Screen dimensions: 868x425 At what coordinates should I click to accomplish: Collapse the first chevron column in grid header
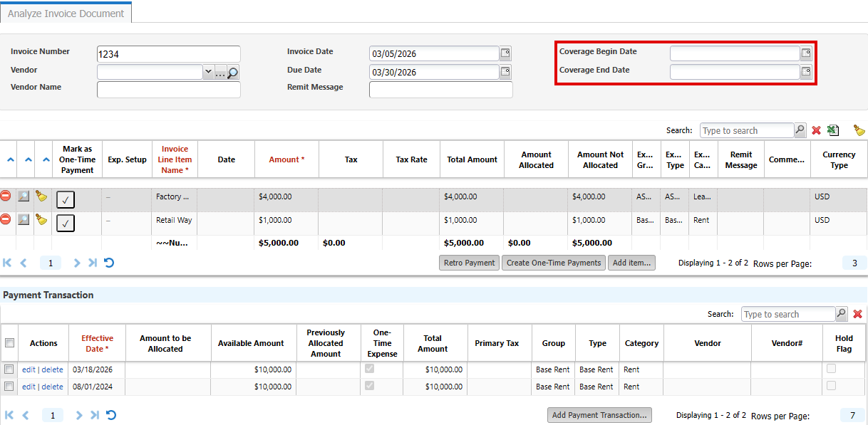(x=10, y=159)
